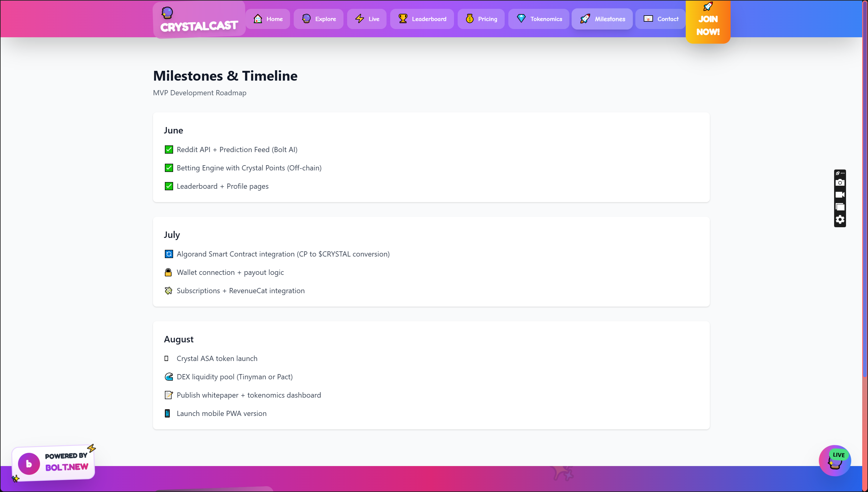Click checkmark beside Leaderboard + Profile pages
The height and width of the screenshot is (492, 868).
click(169, 186)
